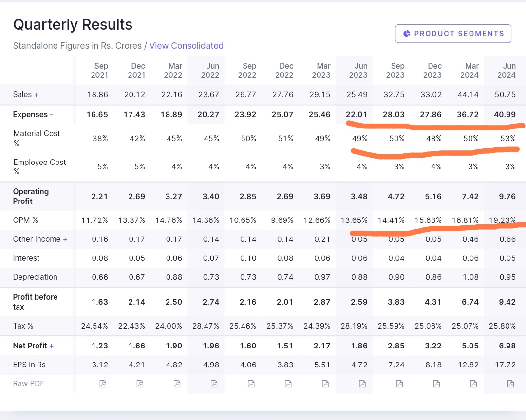This screenshot has height=420, width=526.
Task: Select the Jun 2024 column header
Action: coord(506,71)
